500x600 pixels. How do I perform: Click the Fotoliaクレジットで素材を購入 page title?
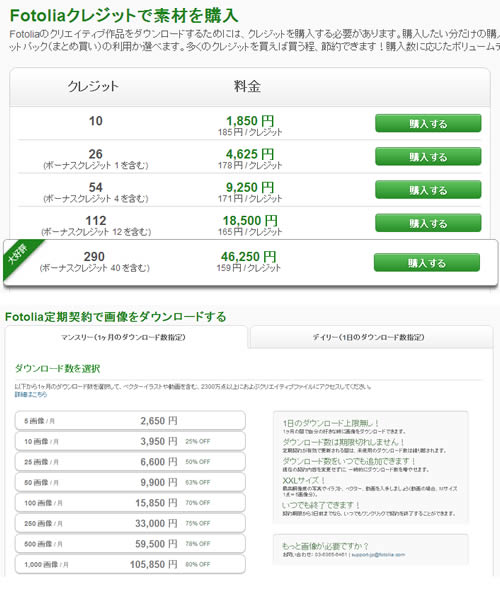click(x=124, y=16)
